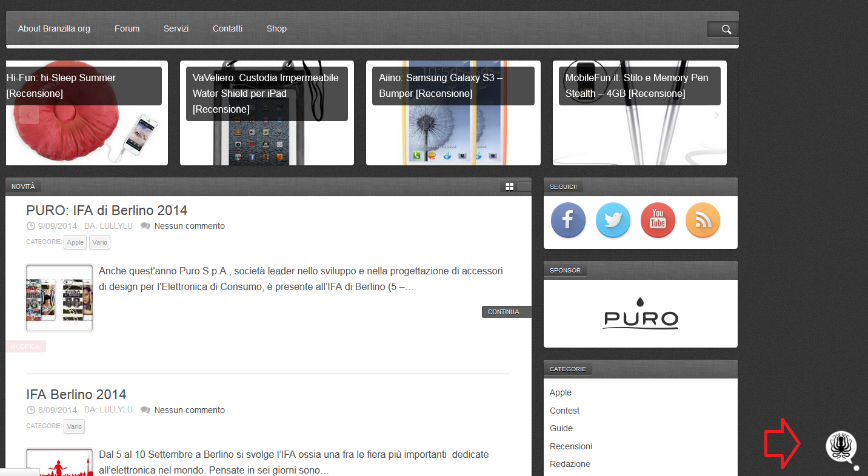Click the 9/09/2014 date text

click(58, 226)
